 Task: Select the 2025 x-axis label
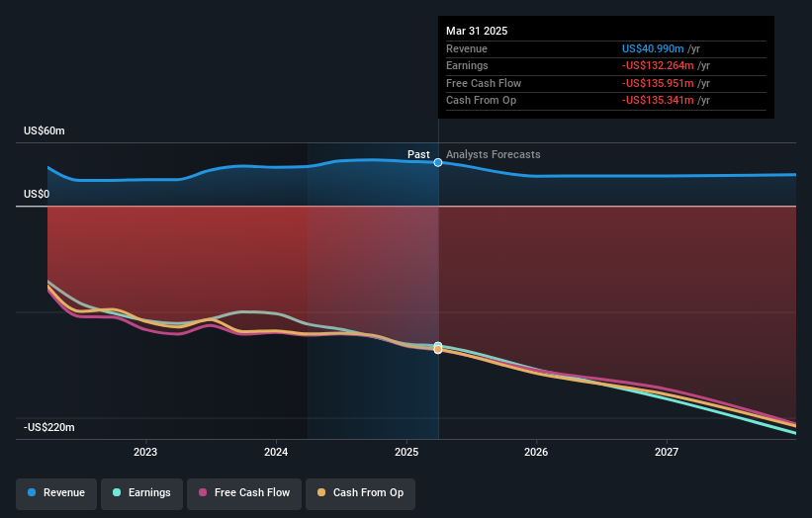tap(406, 452)
